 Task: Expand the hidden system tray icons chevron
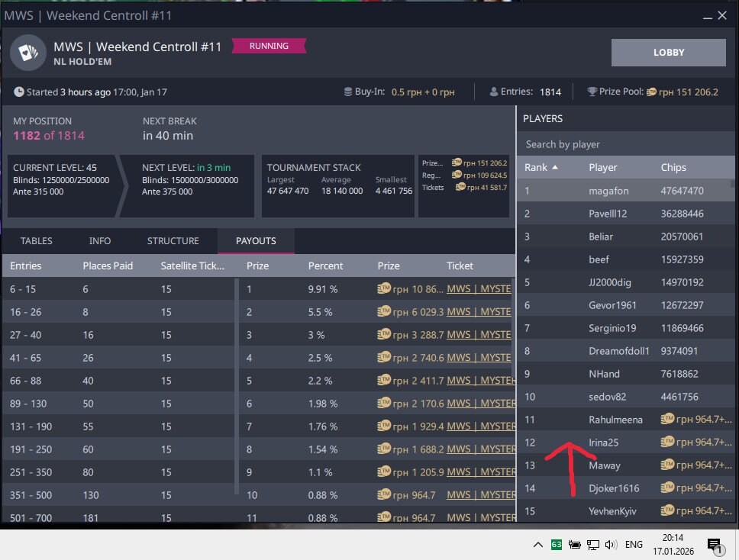click(x=538, y=545)
